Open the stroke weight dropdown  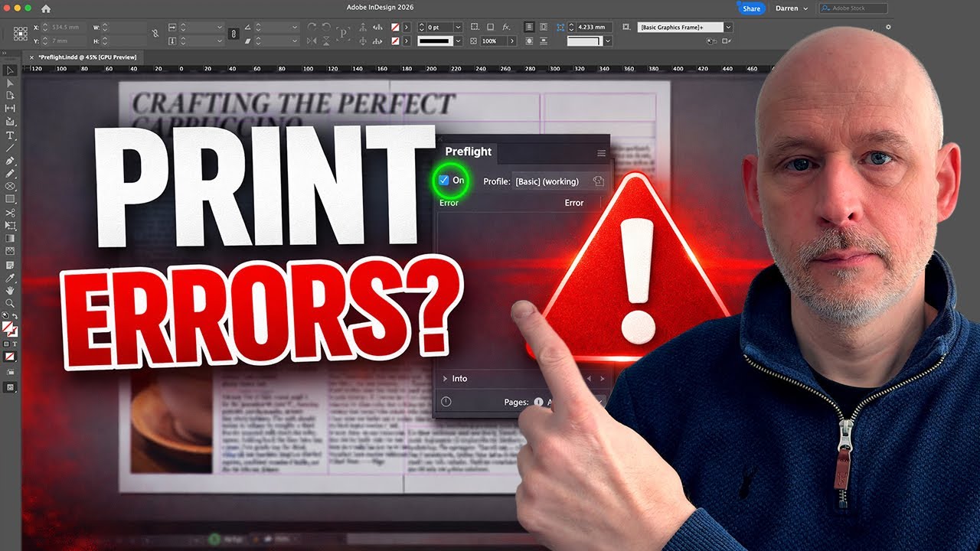(x=458, y=27)
